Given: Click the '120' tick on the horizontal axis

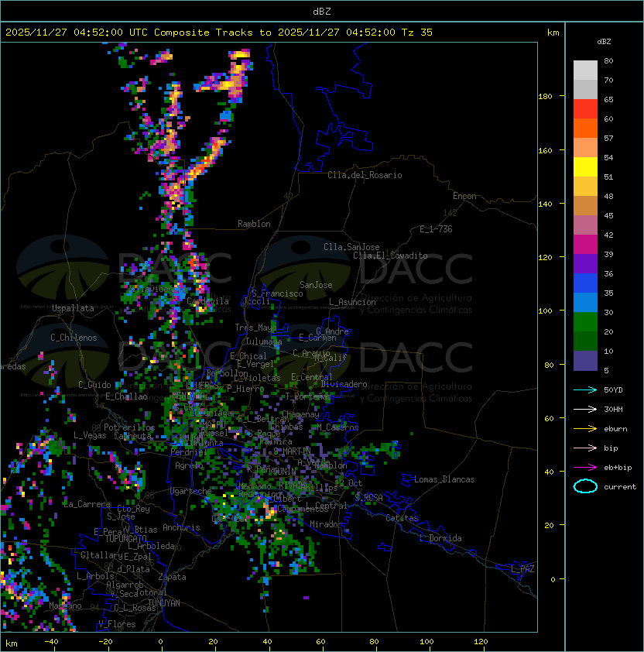Looking at the screenshot, I should click(x=481, y=642).
